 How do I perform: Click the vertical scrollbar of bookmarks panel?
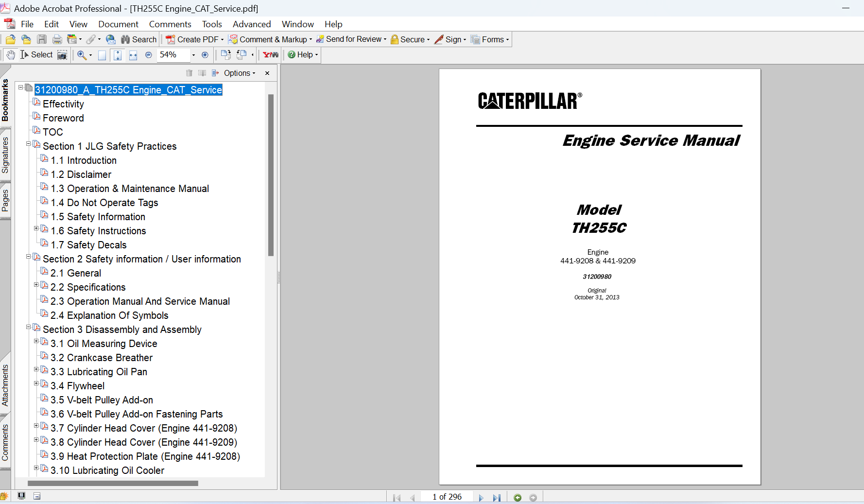[271, 175]
